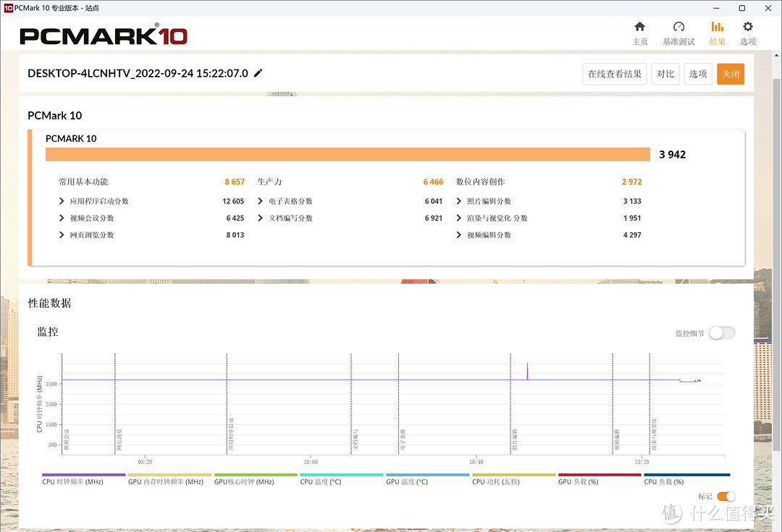Expand 渲染与视觉化 分数 details
The width and height of the screenshot is (782, 532).
pyautogui.click(x=459, y=218)
